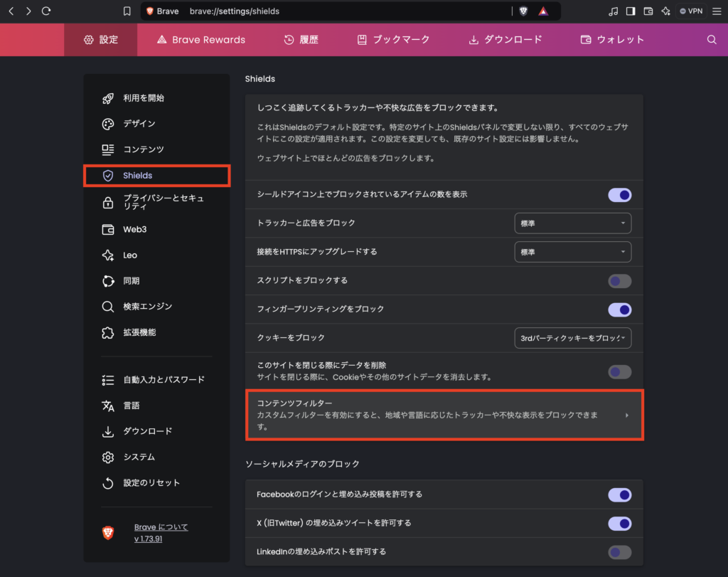Click the magnifier icon beside 検索エンジン
This screenshot has height=577, width=728.
click(x=108, y=307)
